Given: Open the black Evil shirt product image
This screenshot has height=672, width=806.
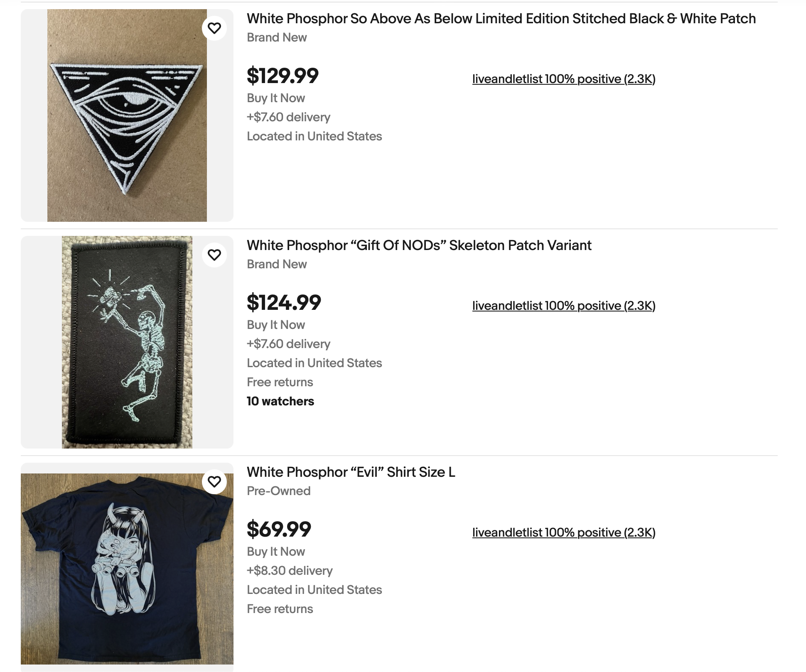Looking at the screenshot, I should coord(127,569).
